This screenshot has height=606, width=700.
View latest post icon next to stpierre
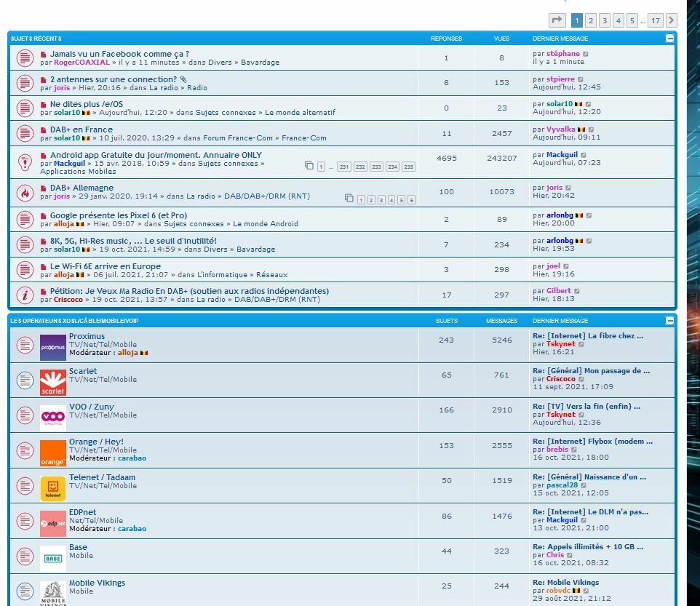click(581, 79)
